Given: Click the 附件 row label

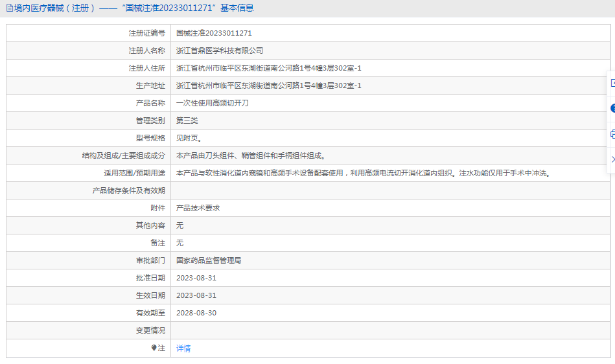Looking at the screenshot, I should point(157,208).
